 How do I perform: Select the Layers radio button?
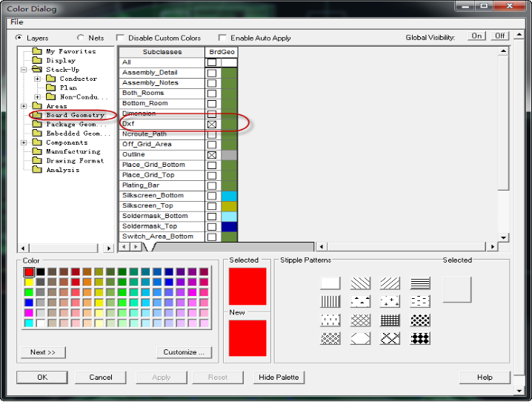(x=19, y=38)
